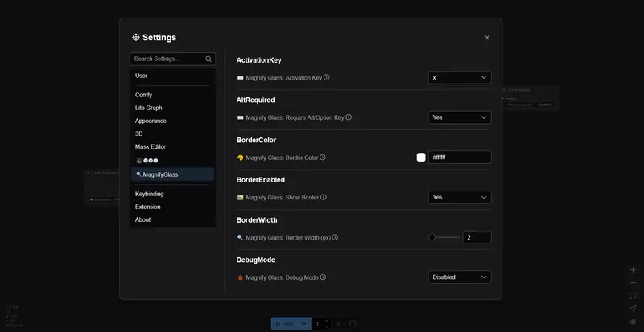Open the Require Alt/Option Key dropdown
The image size is (644, 332).
[460, 117]
